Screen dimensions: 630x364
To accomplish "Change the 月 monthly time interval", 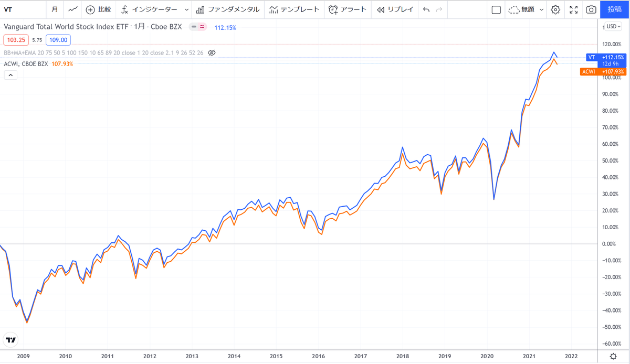I will click(x=55, y=9).
